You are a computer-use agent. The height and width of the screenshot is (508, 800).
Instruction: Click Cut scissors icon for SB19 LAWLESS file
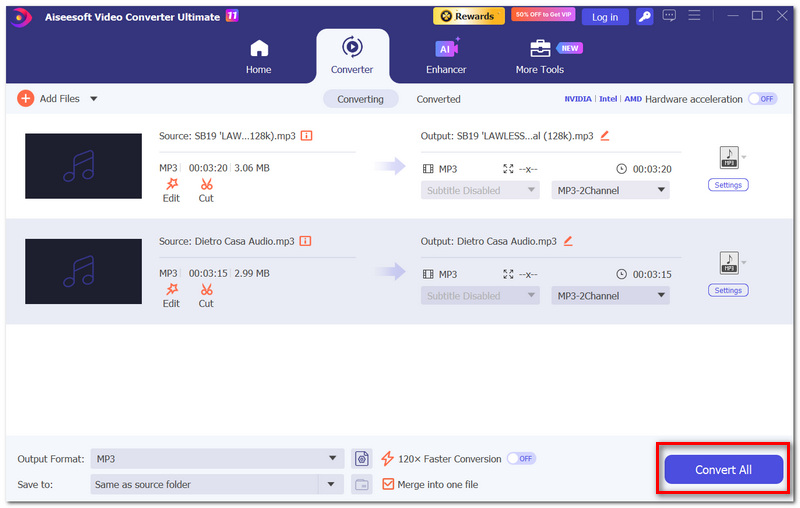(x=206, y=184)
